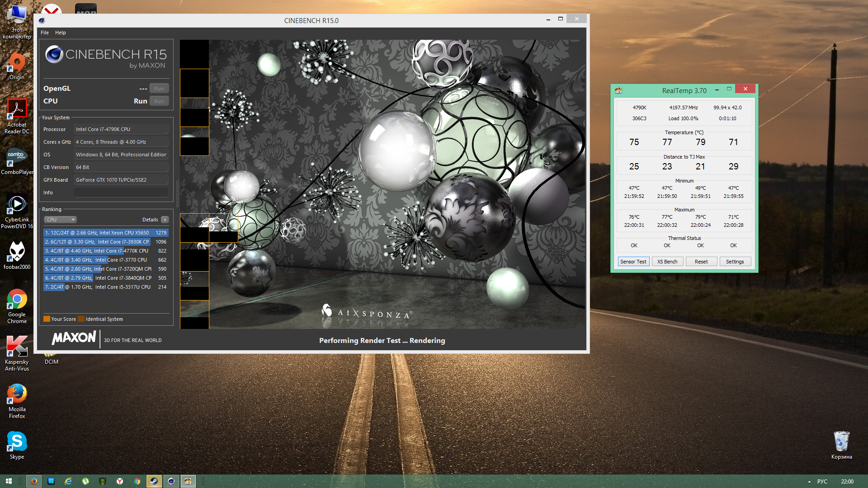Click XS Bench button in RealTemp
868x488 pixels.
click(667, 262)
